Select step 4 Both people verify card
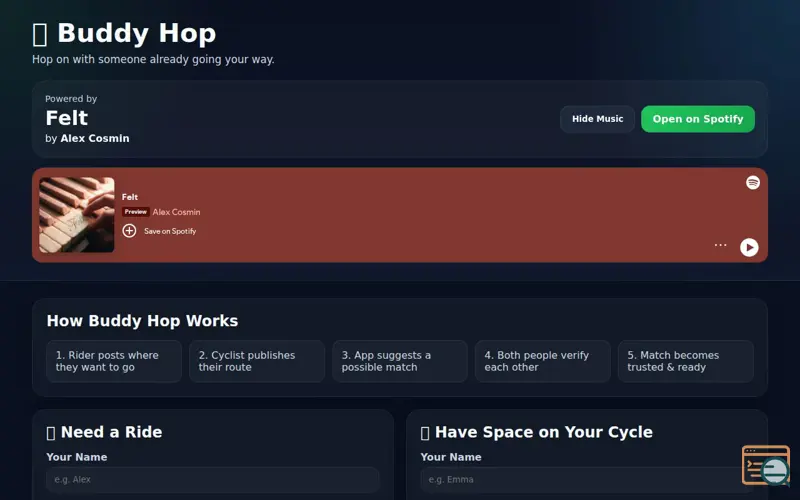The width and height of the screenshot is (800, 500). pyautogui.click(x=543, y=361)
